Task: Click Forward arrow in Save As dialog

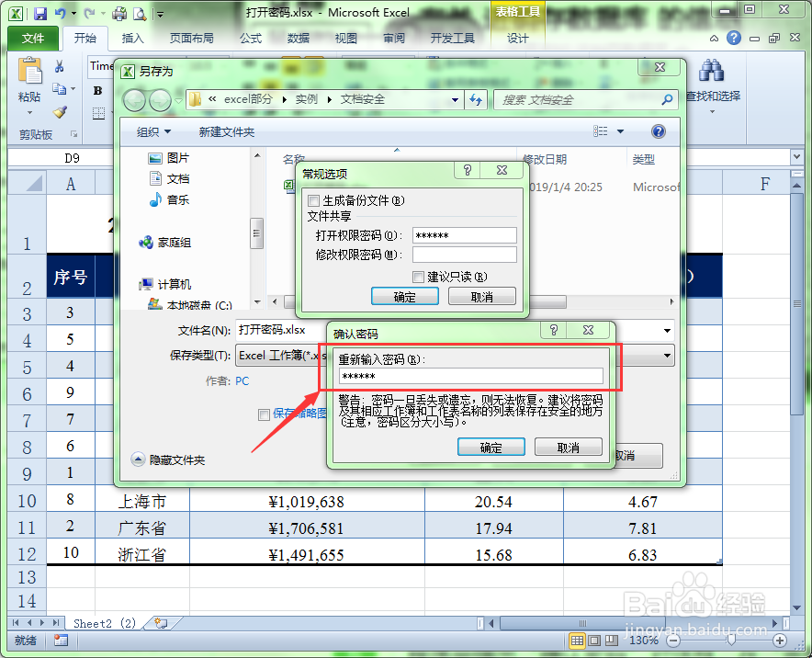Action: (x=160, y=100)
